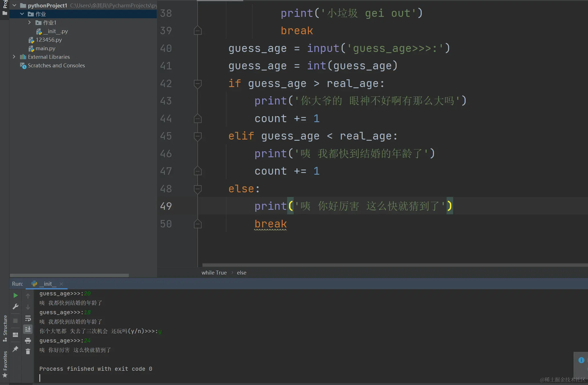
Task: Fold the else block at line 48
Action: click(197, 189)
